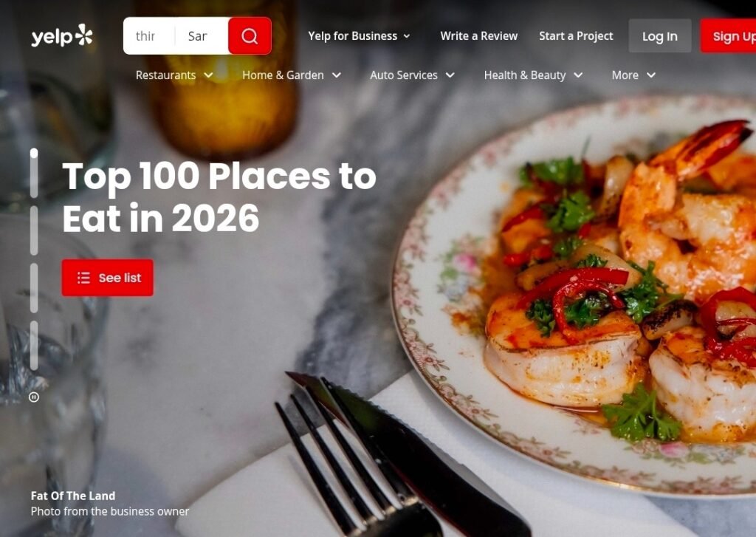The image size is (756, 537).
Task: Pause the slideshow with the pause icon
Action: click(34, 397)
